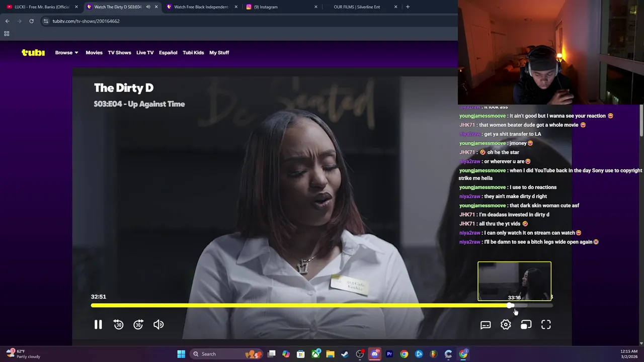
Task: Open the Xbox app from the taskbar
Action: tap(315, 354)
